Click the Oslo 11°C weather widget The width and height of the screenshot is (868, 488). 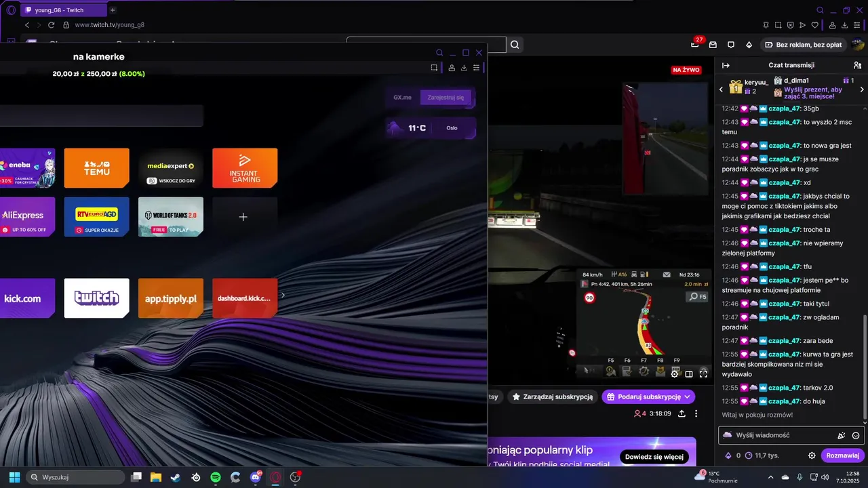click(x=431, y=127)
